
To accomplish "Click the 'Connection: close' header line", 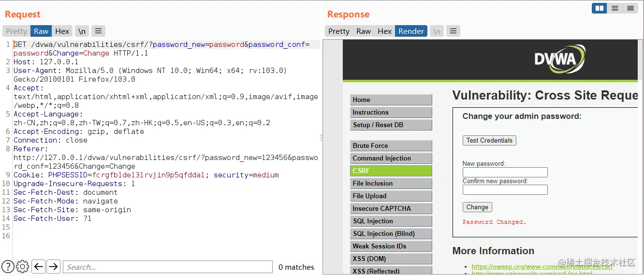I will pos(50,140).
